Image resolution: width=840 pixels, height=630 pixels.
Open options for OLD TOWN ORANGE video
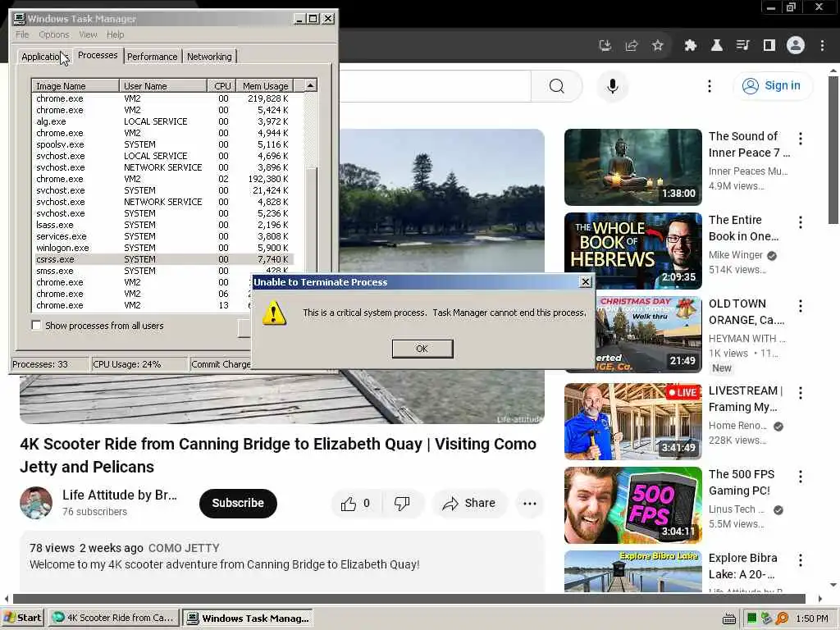point(801,306)
